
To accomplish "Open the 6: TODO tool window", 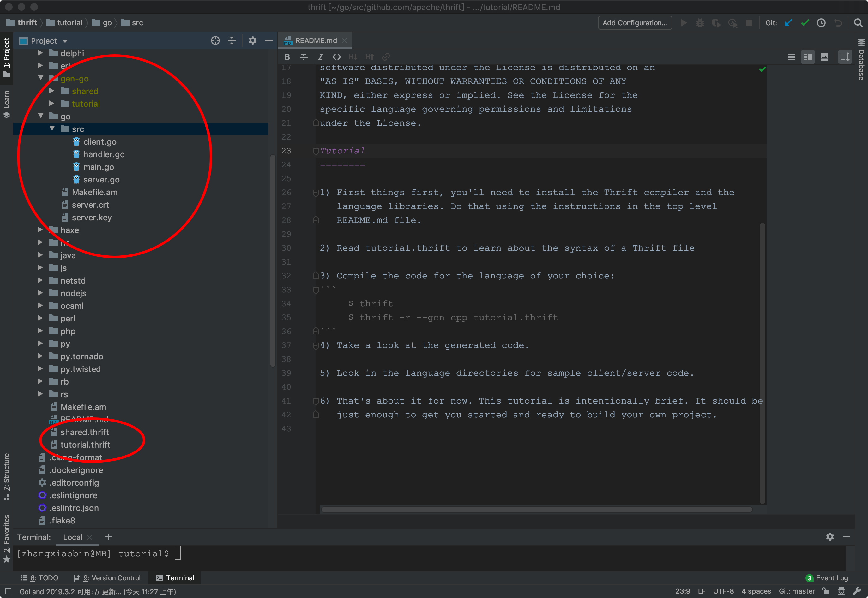I will click(40, 578).
